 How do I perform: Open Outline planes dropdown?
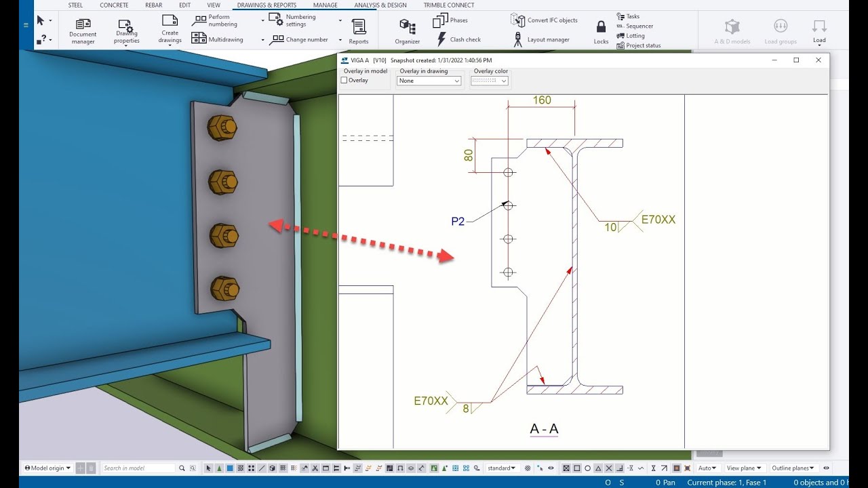793,468
